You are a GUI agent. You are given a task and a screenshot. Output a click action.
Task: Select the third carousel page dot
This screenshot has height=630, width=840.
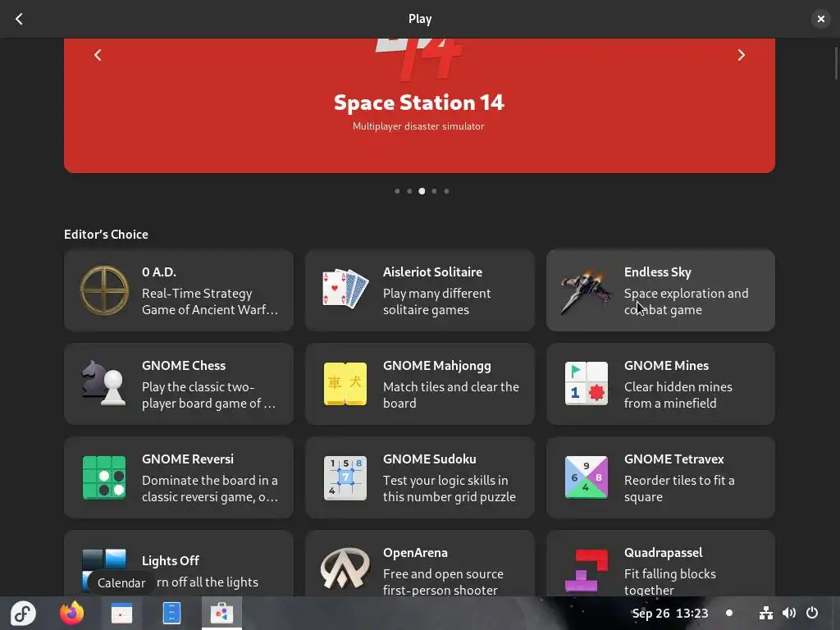pos(422,191)
